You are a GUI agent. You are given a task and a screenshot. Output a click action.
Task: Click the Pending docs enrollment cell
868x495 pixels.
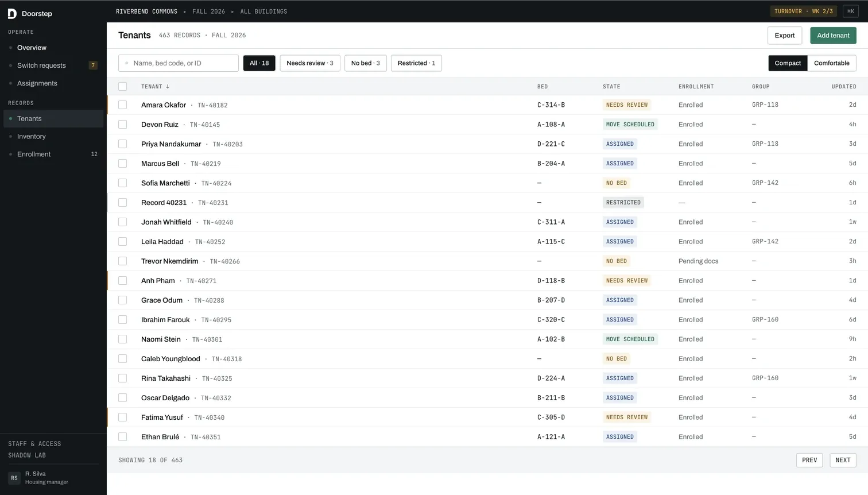point(698,261)
